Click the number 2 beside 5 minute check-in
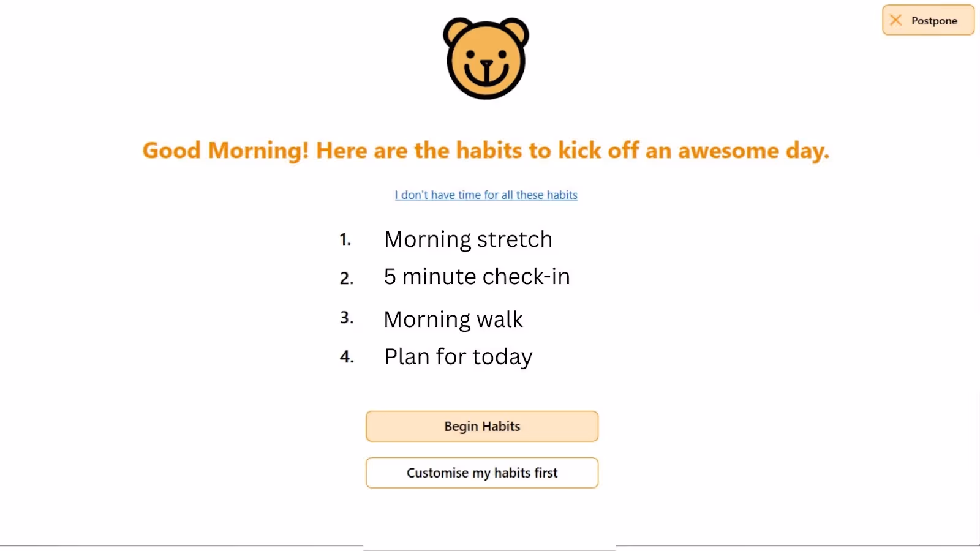The height and width of the screenshot is (551, 980). [x=346, y=278]
